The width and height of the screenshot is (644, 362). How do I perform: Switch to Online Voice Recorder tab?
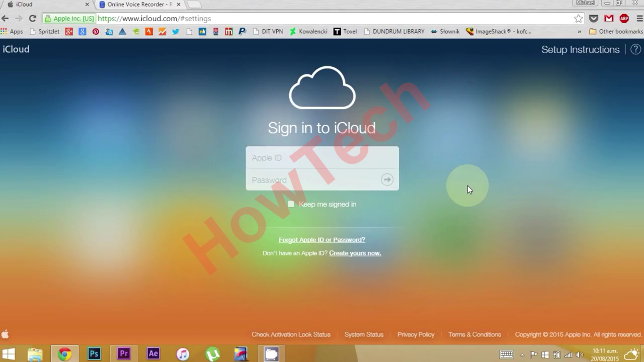(x=139, y=5)
